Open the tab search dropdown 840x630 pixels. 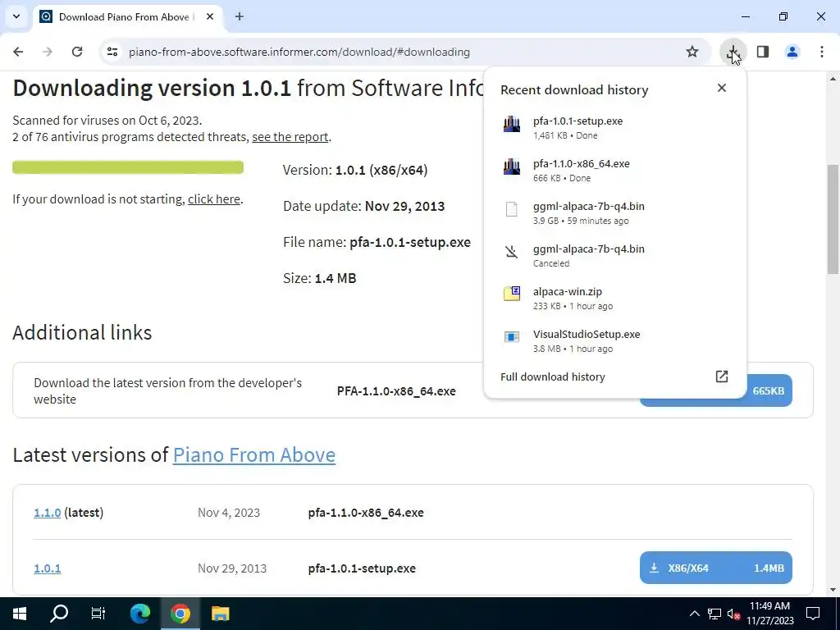point(16,16)
